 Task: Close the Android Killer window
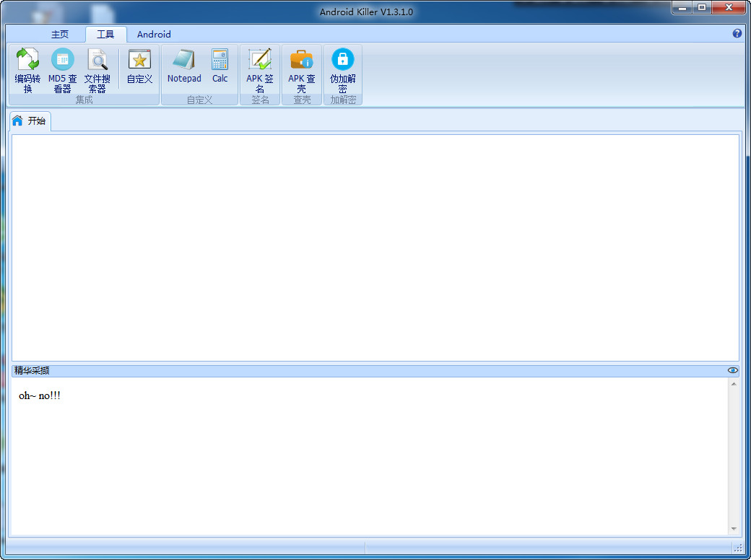729,8
